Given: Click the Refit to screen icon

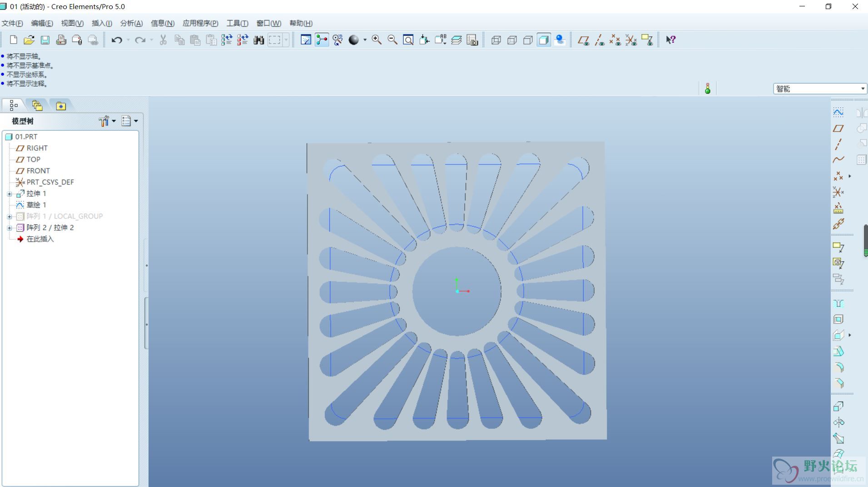Looking at the screenshot, I should point(408,40).
